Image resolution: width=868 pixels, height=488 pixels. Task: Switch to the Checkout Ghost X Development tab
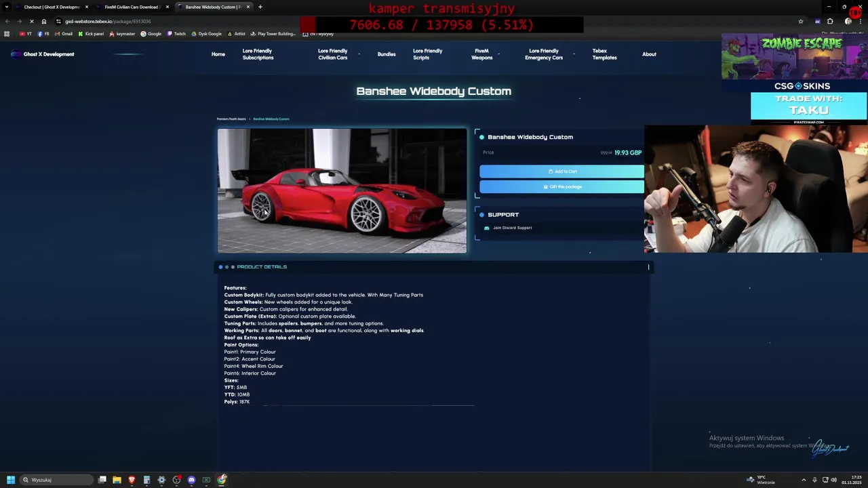pyautogui.click(x=52, y=7)
